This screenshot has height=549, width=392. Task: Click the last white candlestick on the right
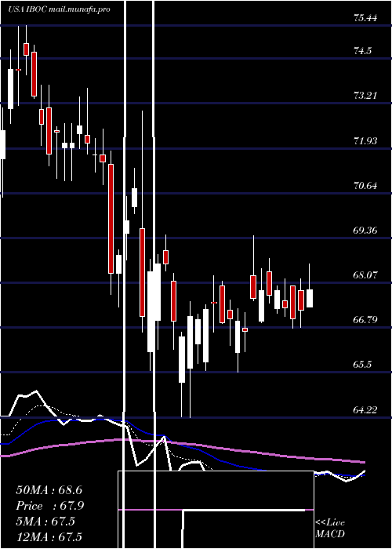pyautogui.click(x=310, y=298)
